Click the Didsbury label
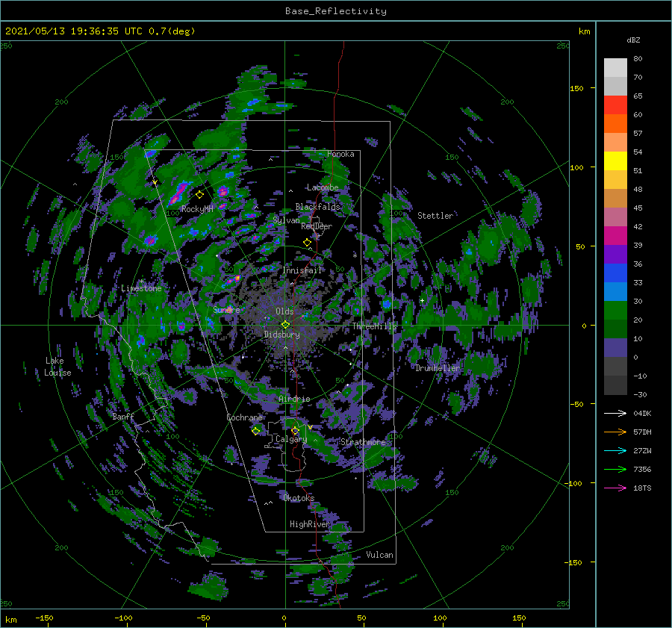The width and height of the screenshot is (672, 628). (x=281, y=335)
